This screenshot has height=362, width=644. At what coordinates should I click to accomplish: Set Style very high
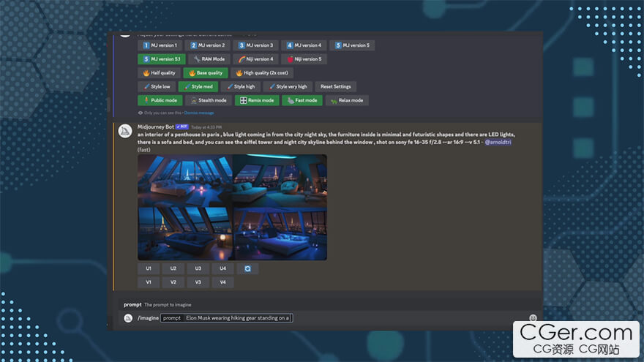click(288, 86)
